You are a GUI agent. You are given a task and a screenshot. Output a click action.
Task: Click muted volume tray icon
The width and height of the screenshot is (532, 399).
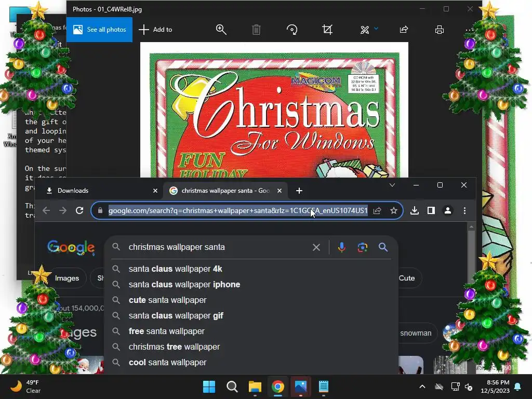(469, 387)
